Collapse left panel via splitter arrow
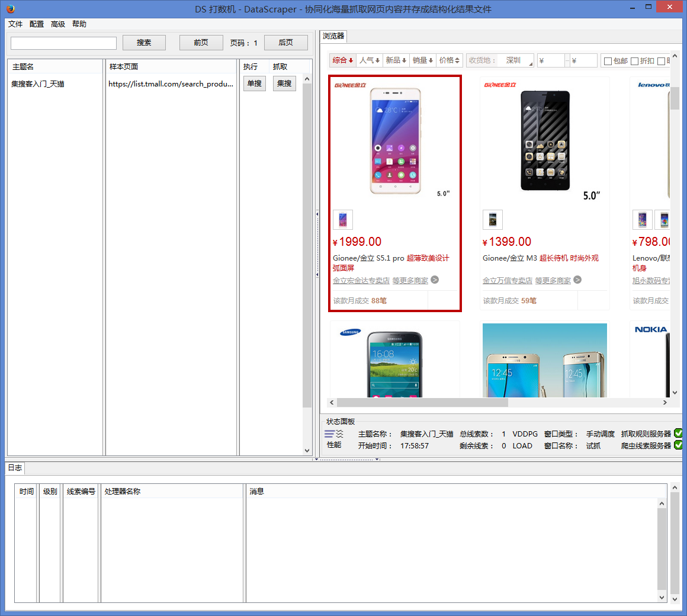Viewport: 687px width, 616px height. tap(317, 214)
